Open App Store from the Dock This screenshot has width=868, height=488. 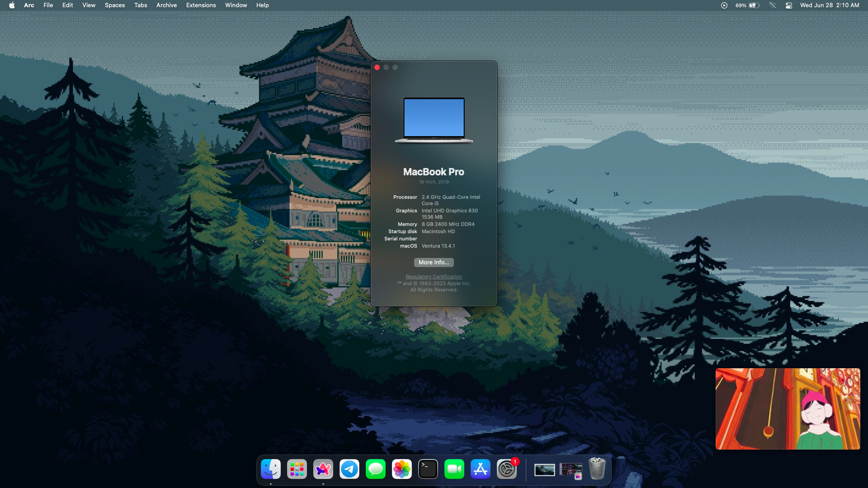(481, 469)
